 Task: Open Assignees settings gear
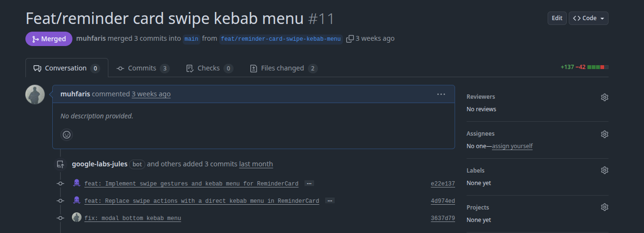(604, 134)
